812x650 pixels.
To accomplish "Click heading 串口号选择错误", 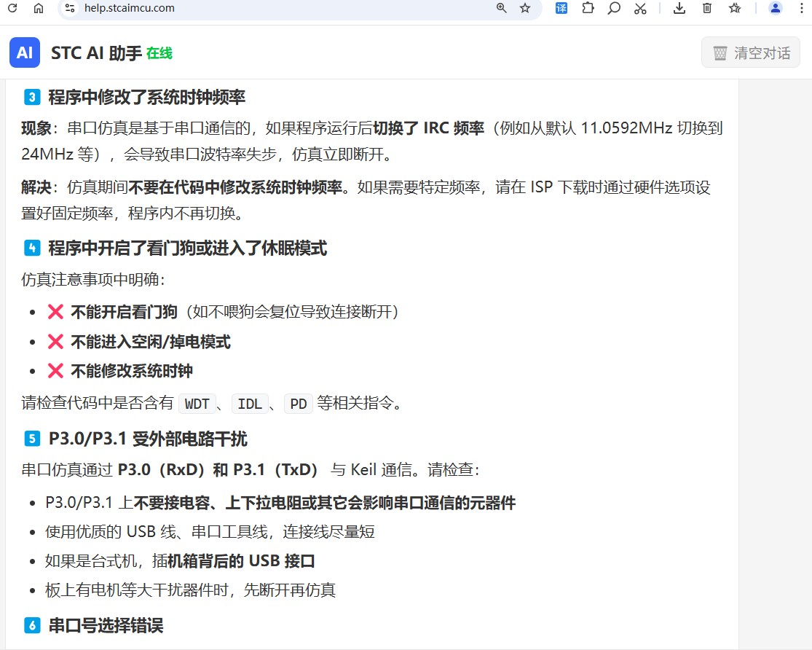I will pos(106,625).
